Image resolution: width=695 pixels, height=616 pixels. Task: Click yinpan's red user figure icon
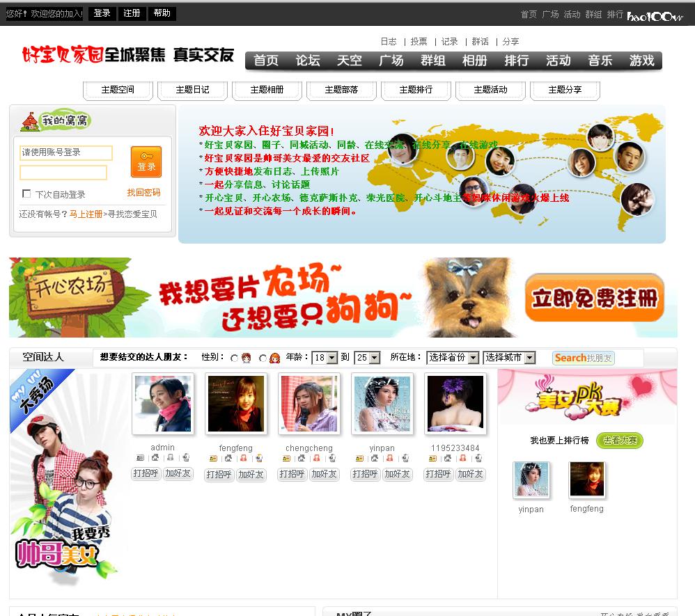point(389,458)
